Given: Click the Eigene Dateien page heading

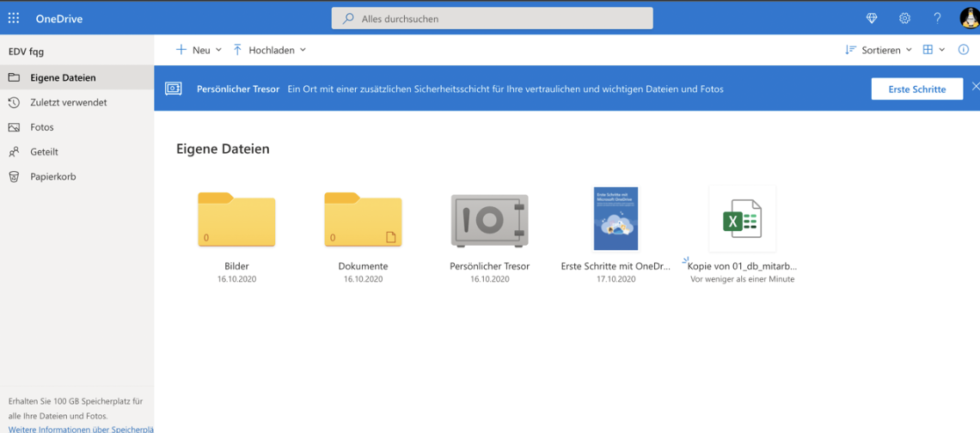Looking at the screenshot, I should pos(223,149).
